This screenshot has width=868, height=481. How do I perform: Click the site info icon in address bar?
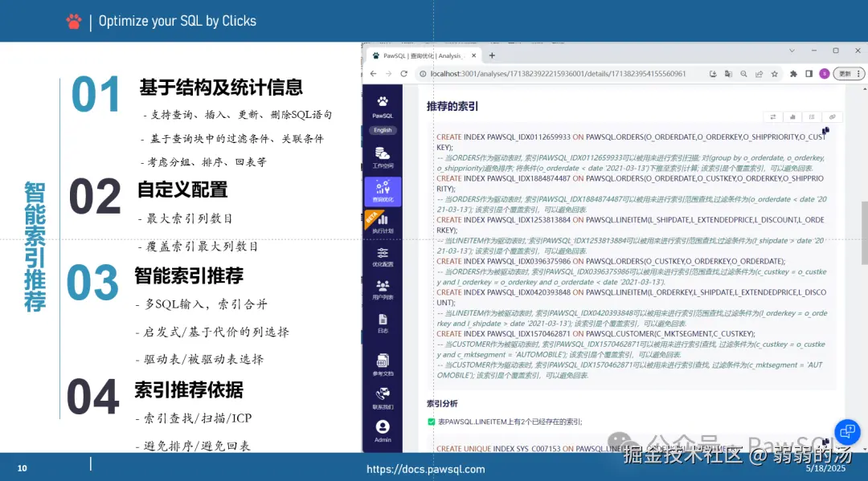tap(423, 74)
